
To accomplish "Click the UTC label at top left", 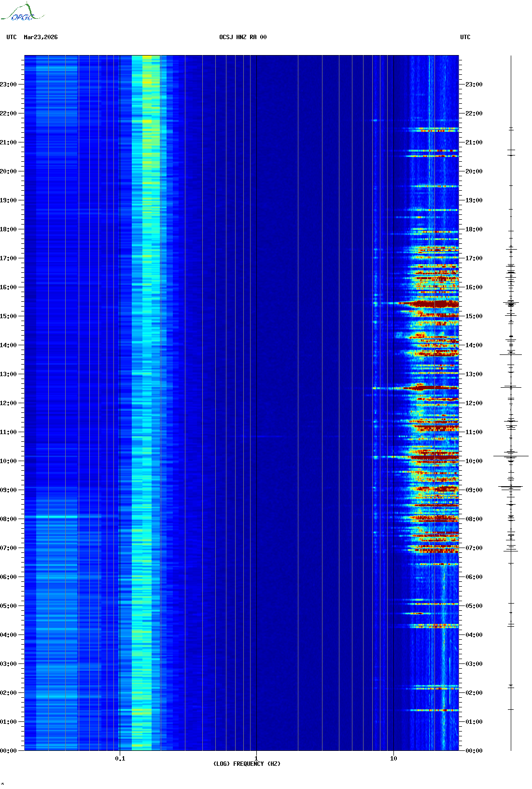I will (12, 37).
